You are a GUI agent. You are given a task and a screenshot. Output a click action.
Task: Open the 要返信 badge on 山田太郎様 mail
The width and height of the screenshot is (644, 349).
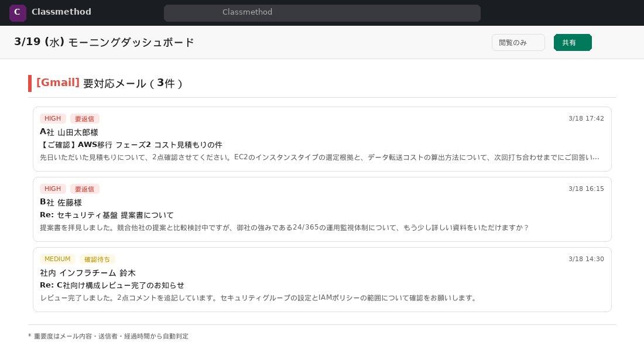[x=84, y=118]
